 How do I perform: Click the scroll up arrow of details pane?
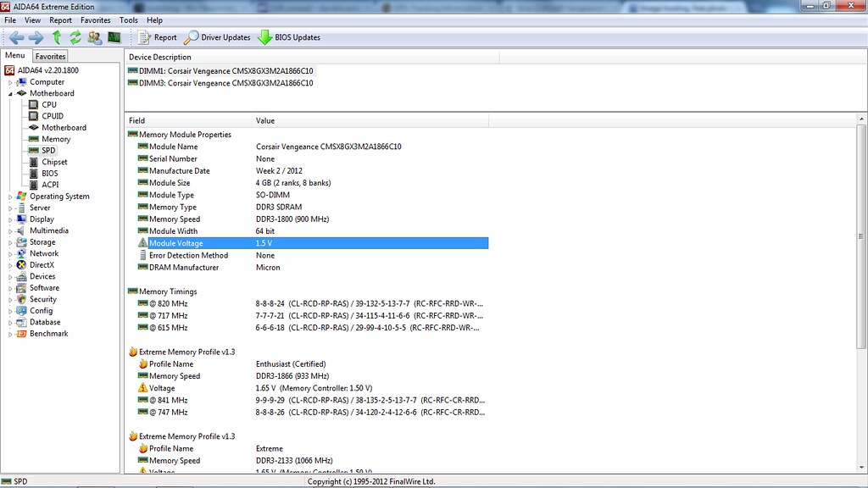861,119
